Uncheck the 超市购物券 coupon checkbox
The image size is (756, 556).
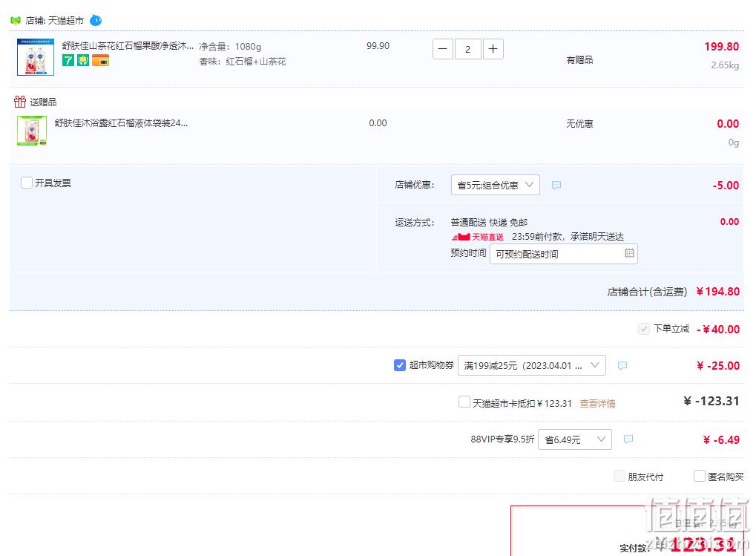point(400,365)
